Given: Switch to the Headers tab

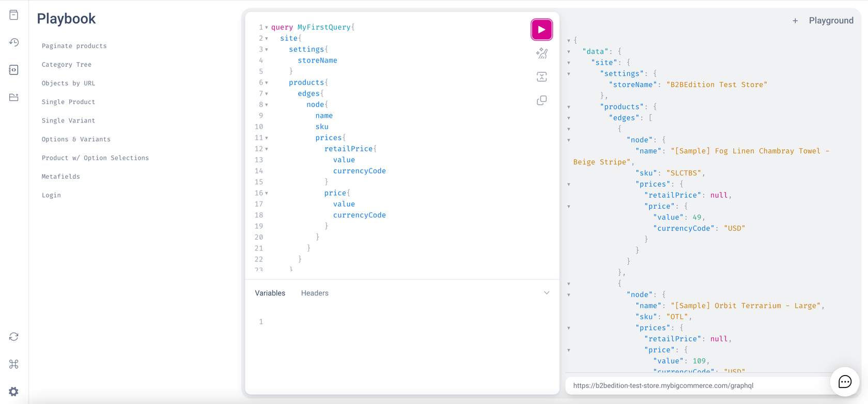Looking at the screenshot, I should tap(315, 293).
